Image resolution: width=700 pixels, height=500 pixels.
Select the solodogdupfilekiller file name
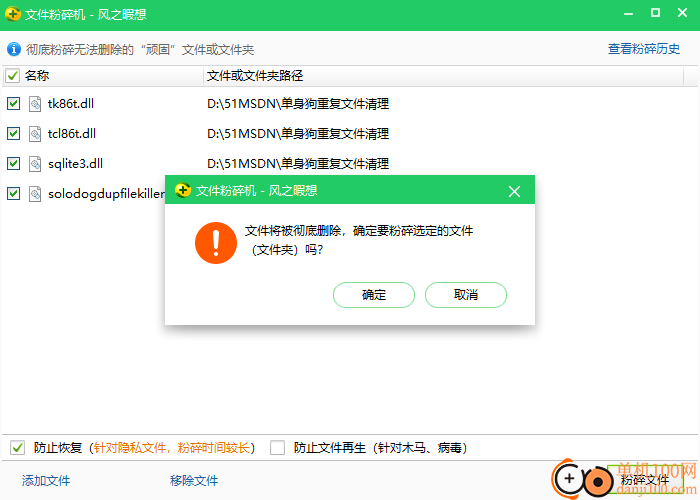click(x=106, y=194)
